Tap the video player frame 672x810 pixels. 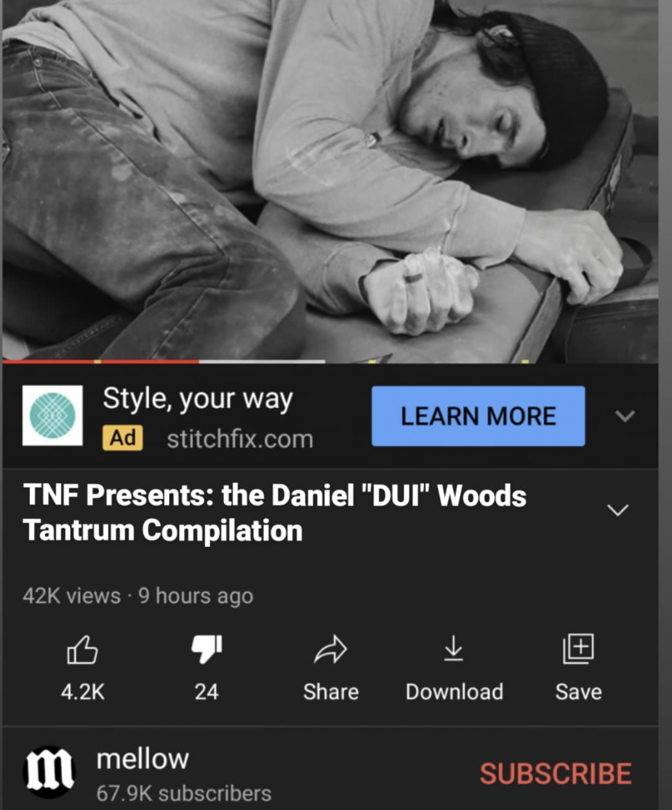coord(330,180)
